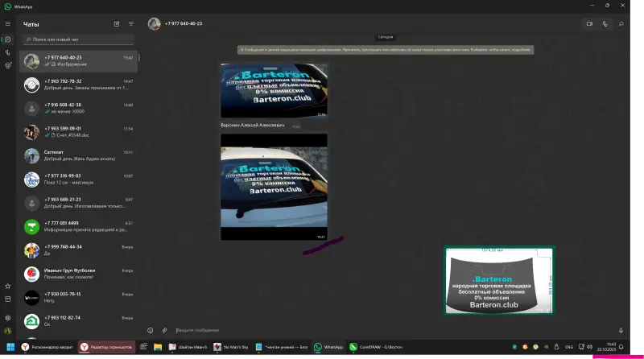The image size is (644, 359).
Task: Open the encryption notice for details
Action: (x=386, y=50)
